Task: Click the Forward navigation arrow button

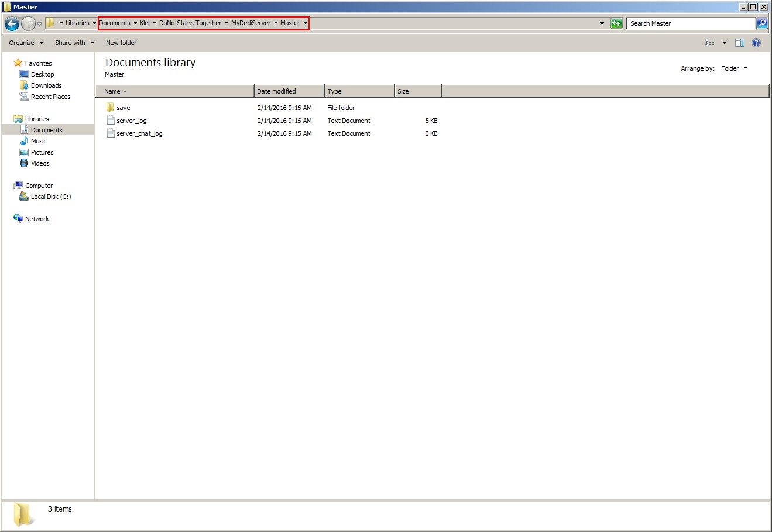Action: 28,23
